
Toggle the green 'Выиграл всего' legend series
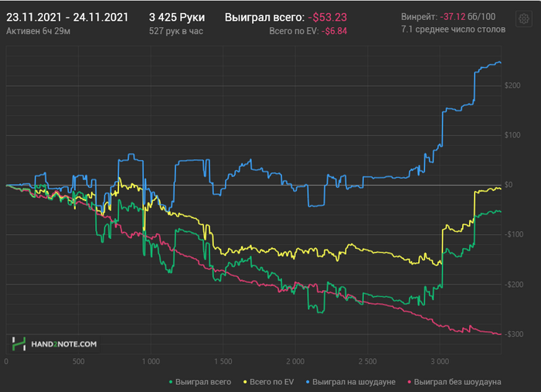point(199,382)
